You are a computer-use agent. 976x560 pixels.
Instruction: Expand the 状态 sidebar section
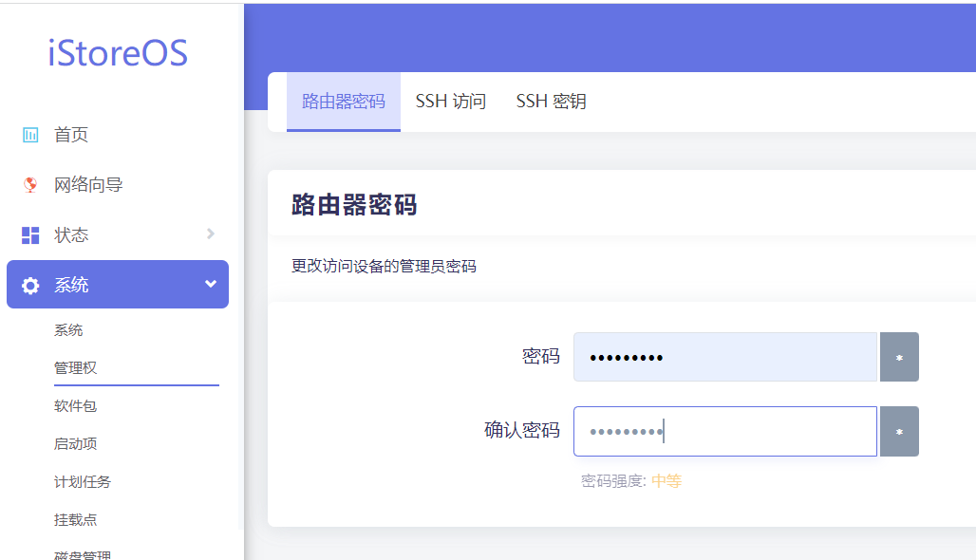click(210, 234)
